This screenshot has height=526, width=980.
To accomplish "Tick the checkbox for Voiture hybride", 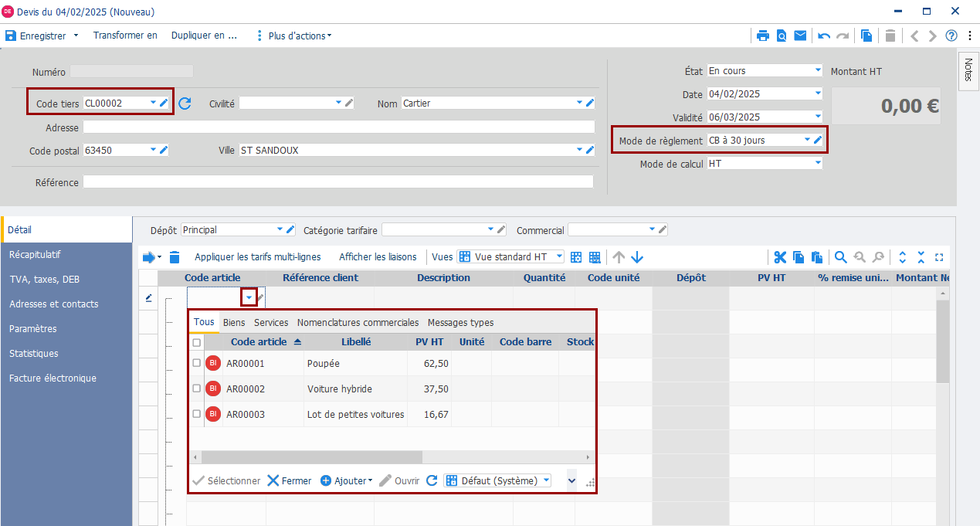I will point(197,389).
